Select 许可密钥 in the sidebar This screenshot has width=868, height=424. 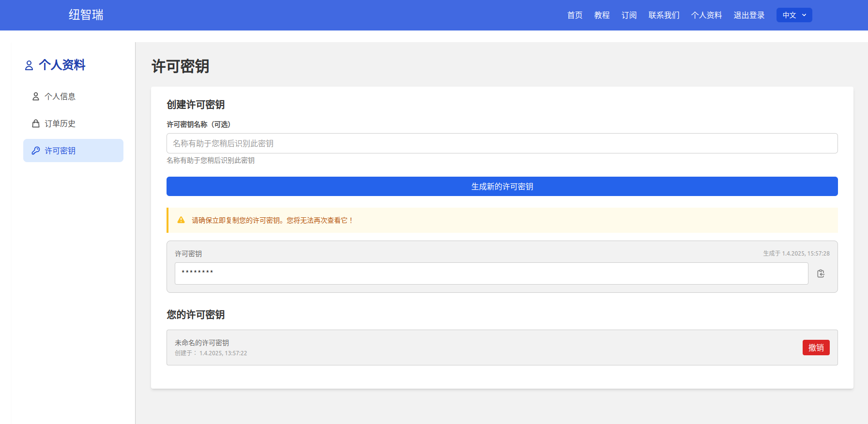(x=73, y=151)
